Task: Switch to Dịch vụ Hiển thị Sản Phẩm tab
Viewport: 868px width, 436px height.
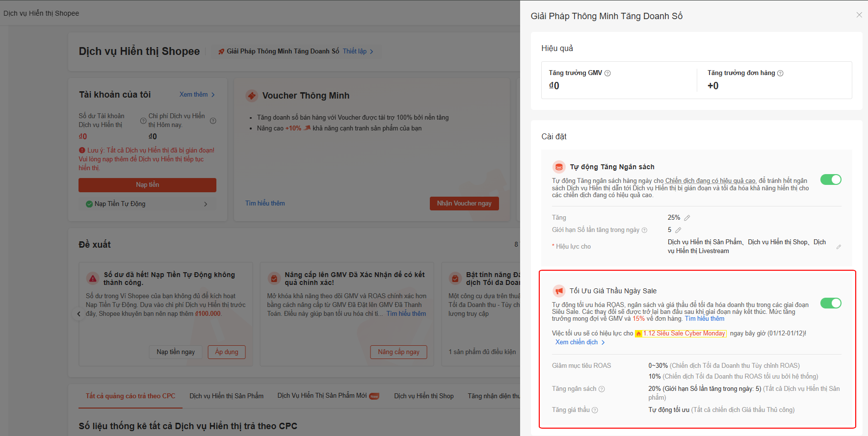Action: click(226, 396)
